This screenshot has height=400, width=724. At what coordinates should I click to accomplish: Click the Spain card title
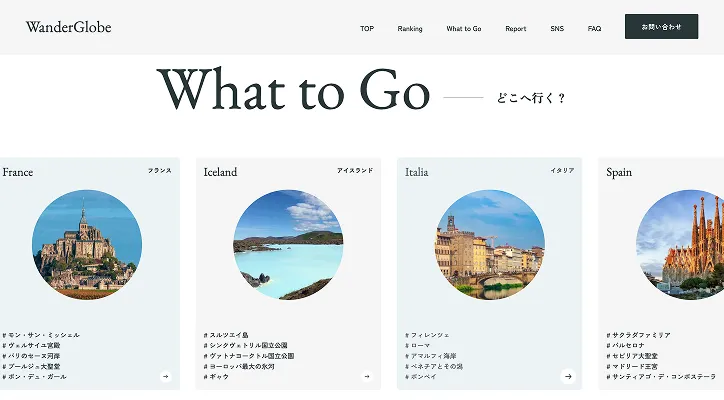pos(619,172)
